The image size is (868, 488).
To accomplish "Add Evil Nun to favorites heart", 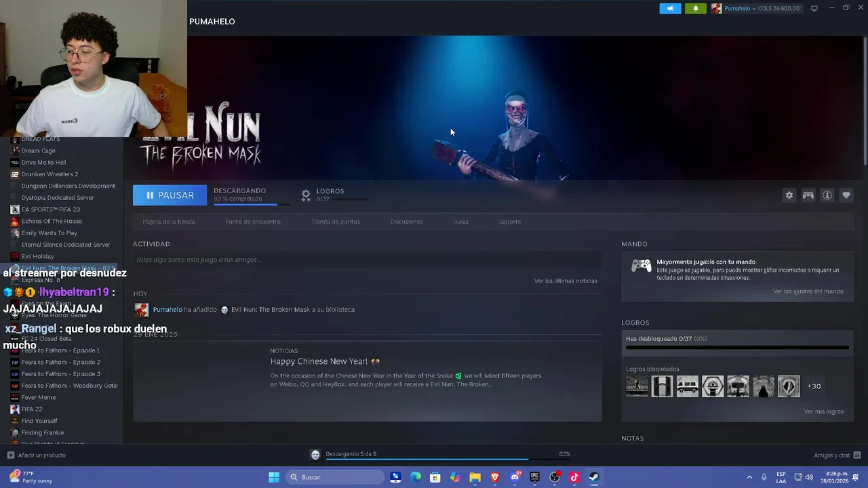I will (846, 195).
